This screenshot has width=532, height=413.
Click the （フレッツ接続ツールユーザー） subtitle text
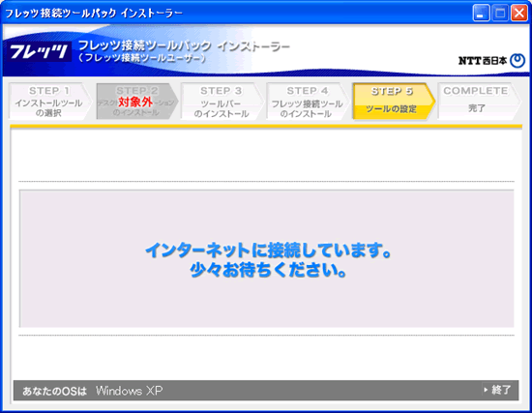tap(142, 58)
